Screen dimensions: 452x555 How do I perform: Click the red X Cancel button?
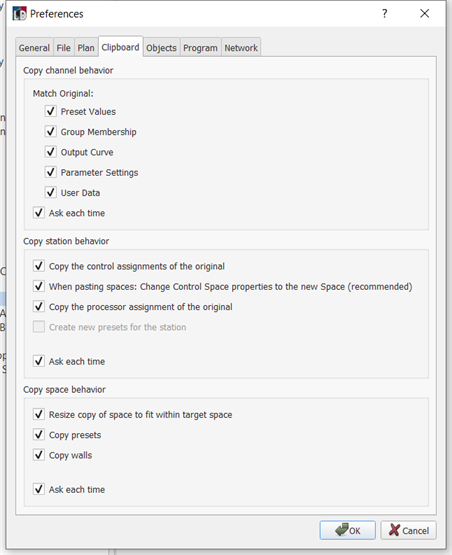[408, 530]
